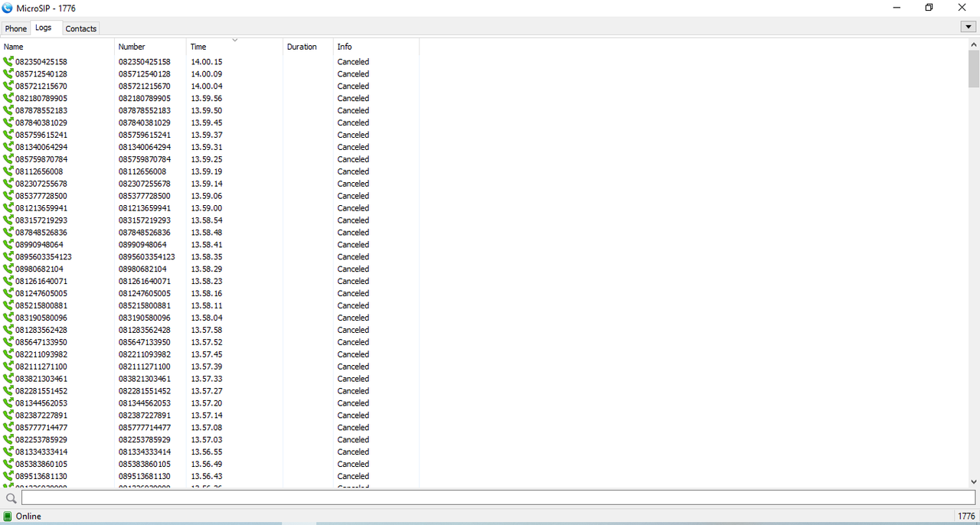The width and height of the screenshot is (980, 525).
Task: Click outgoing call icon for 081213659941
Action: pos(8,209)
